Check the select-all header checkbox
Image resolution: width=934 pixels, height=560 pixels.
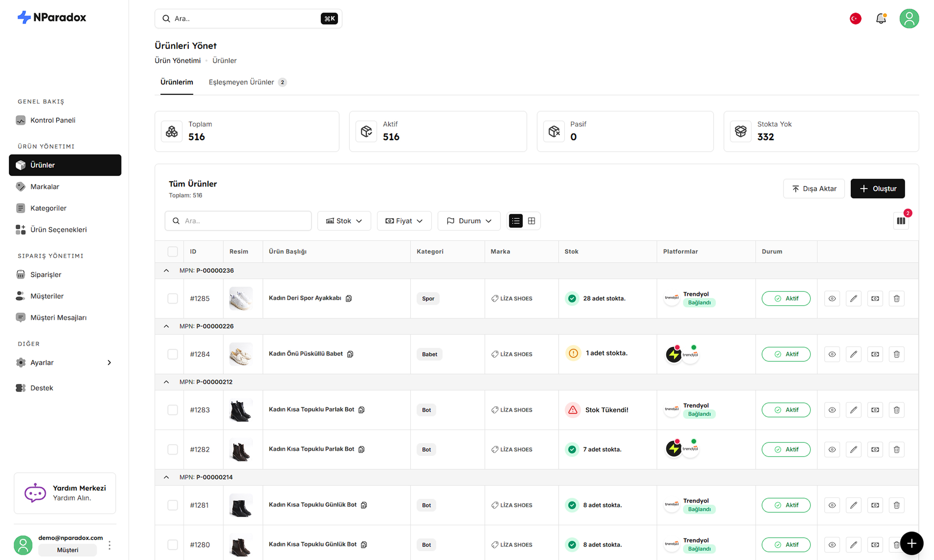[172, 251]
